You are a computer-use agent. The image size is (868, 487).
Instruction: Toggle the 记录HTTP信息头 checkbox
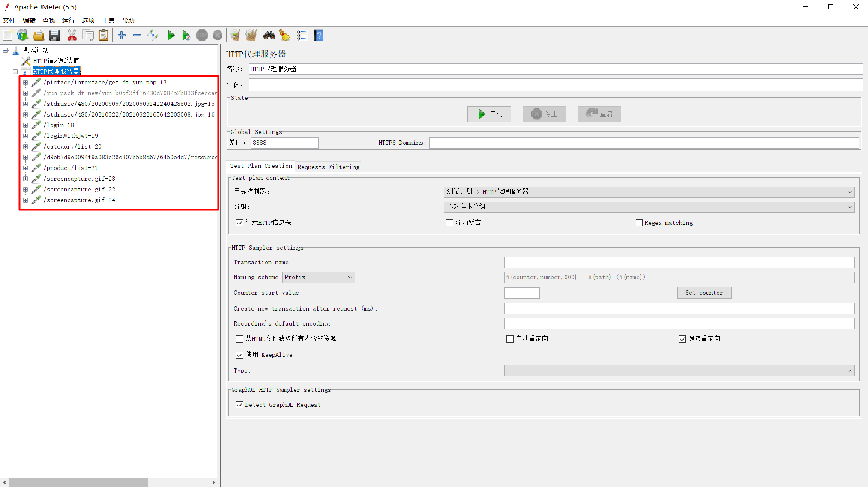(x=239, y=223)
